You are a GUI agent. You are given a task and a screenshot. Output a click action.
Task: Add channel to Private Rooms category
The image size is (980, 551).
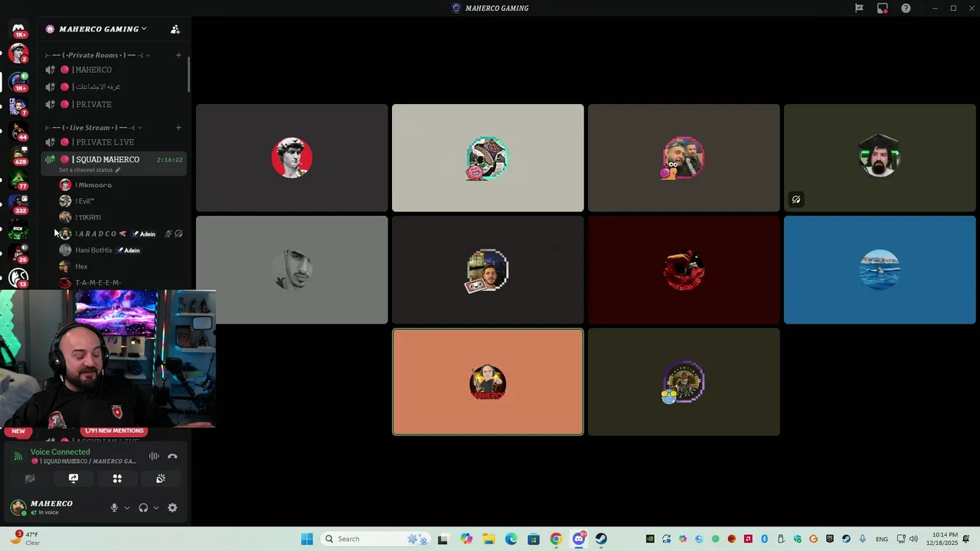[x=178, y=55]
